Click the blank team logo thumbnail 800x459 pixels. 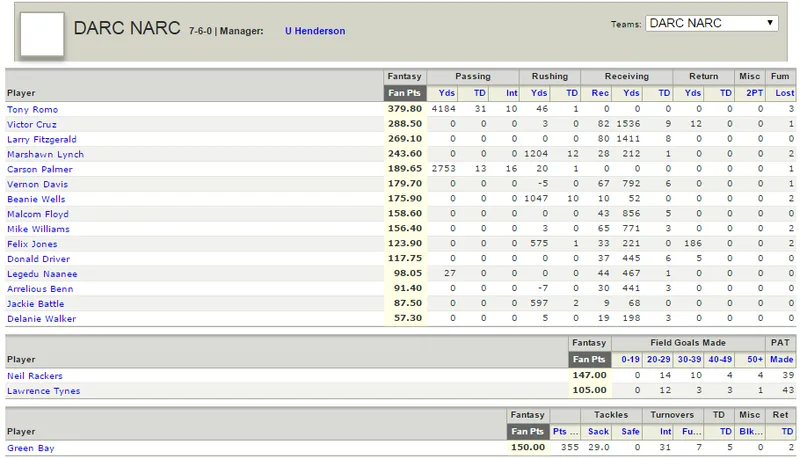42,34
